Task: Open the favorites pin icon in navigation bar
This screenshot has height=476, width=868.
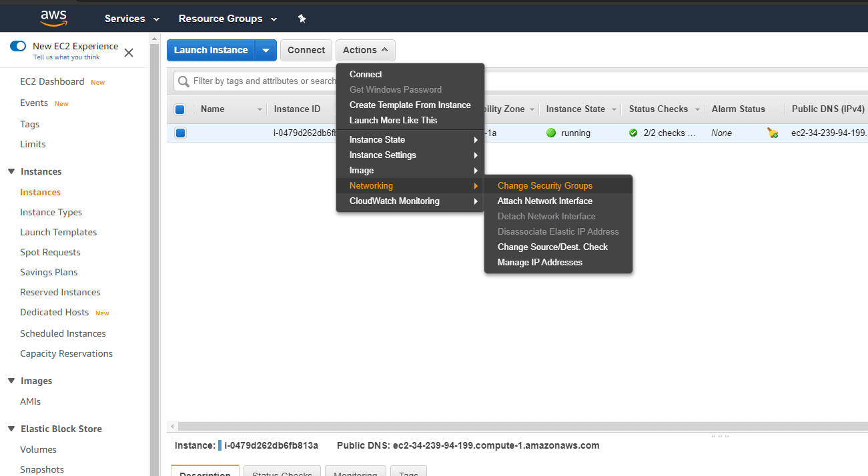Action: click(x=302, y=18)
